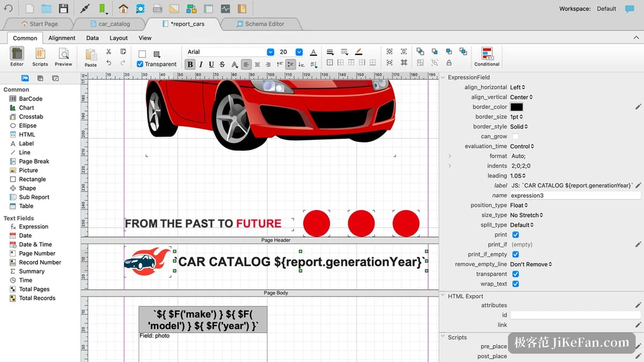Click the name field expression3

575,196
